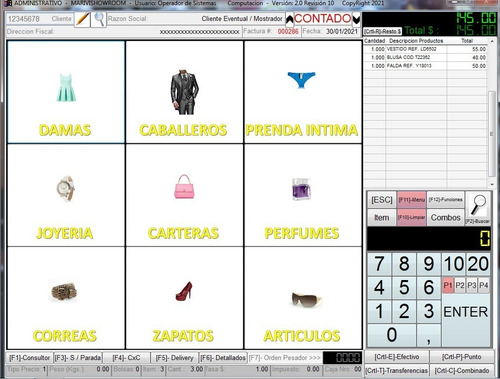Click the Razon Social field
The image size is (500, 379).
(196, 19)
